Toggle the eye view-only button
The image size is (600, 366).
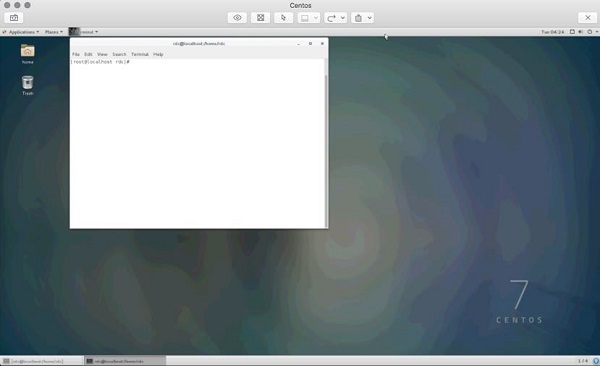237,18
